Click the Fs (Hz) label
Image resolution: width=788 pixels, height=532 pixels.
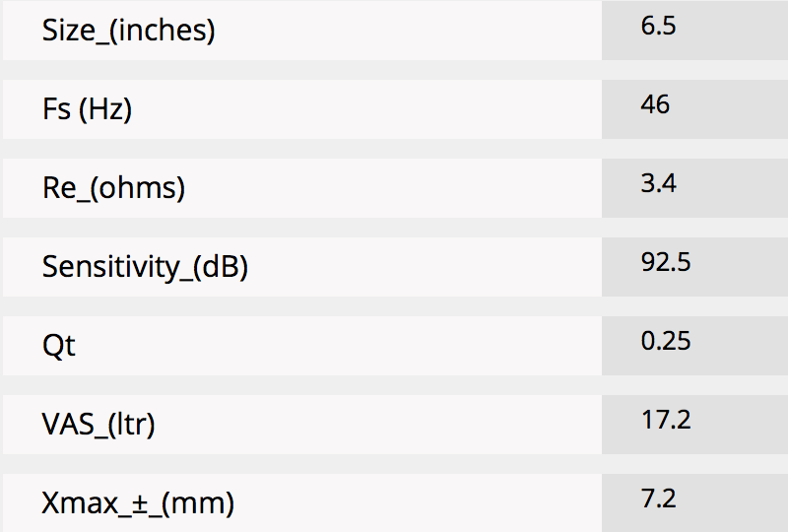pos(87,109)
